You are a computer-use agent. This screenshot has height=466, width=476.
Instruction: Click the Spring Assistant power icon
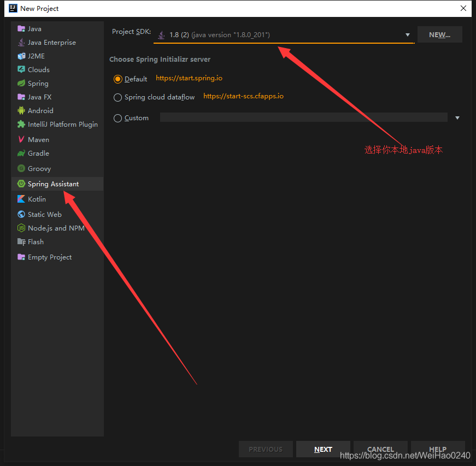point(21,184)
